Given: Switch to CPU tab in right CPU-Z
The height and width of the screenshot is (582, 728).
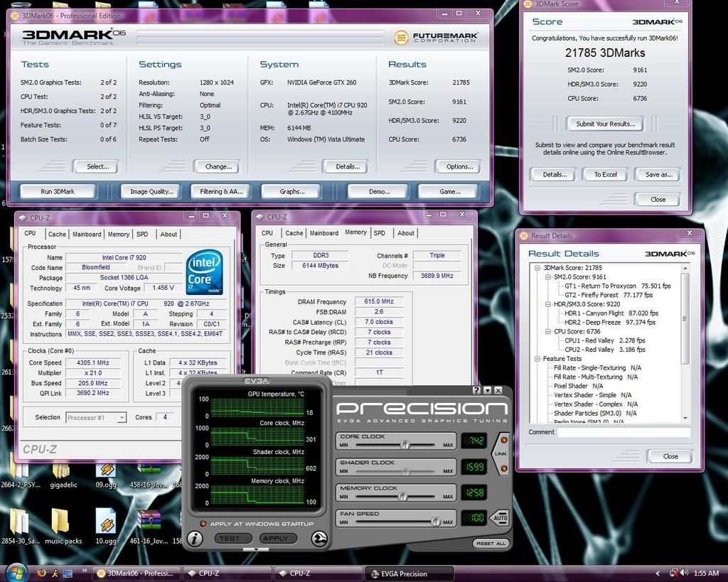Looking at the screenshot, I should tap(267, 233).
